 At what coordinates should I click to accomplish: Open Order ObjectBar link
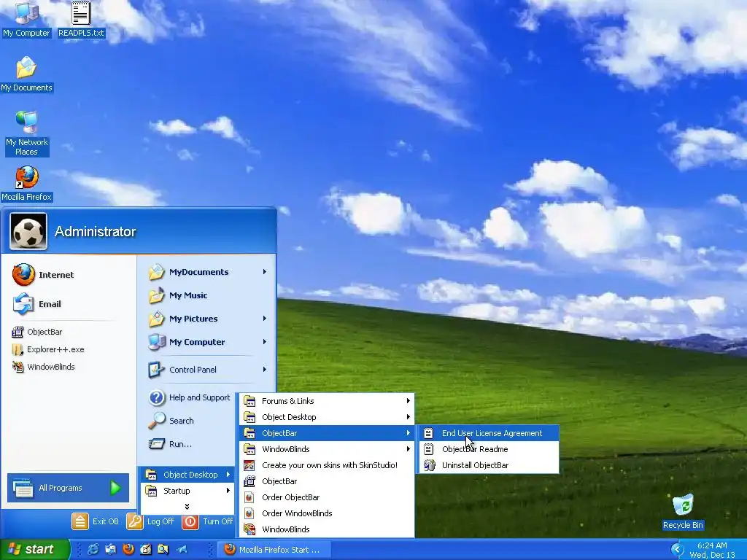[x=327, y=497]
